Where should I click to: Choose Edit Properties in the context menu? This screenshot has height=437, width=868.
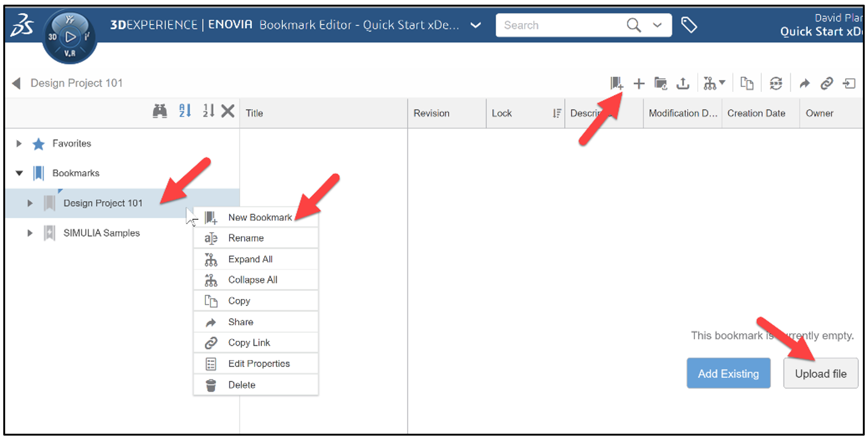(x=259, y=363)
